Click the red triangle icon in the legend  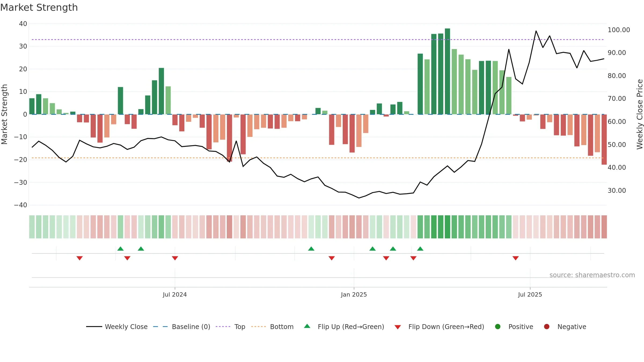(x=398, y=327)
